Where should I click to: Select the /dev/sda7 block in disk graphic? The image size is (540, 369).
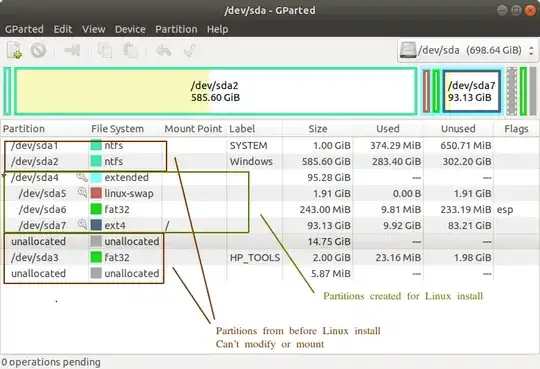[x=471, y=91]
